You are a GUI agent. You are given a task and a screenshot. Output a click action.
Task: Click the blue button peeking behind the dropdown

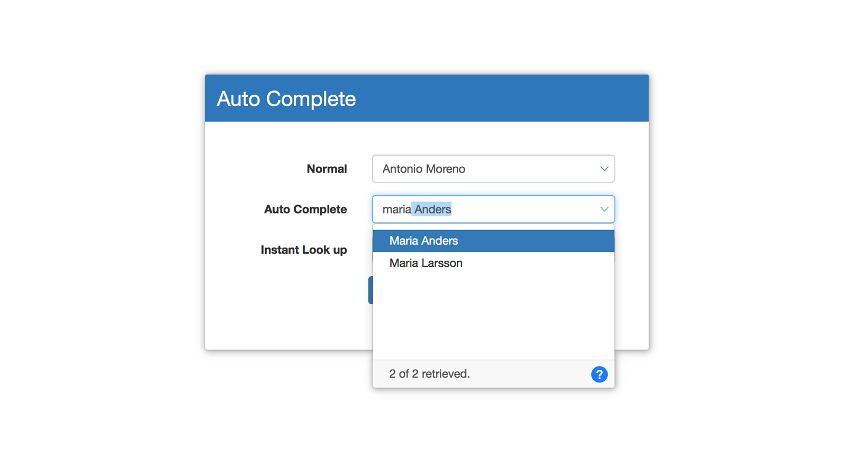pyautogui.click(x=370, y=290)
